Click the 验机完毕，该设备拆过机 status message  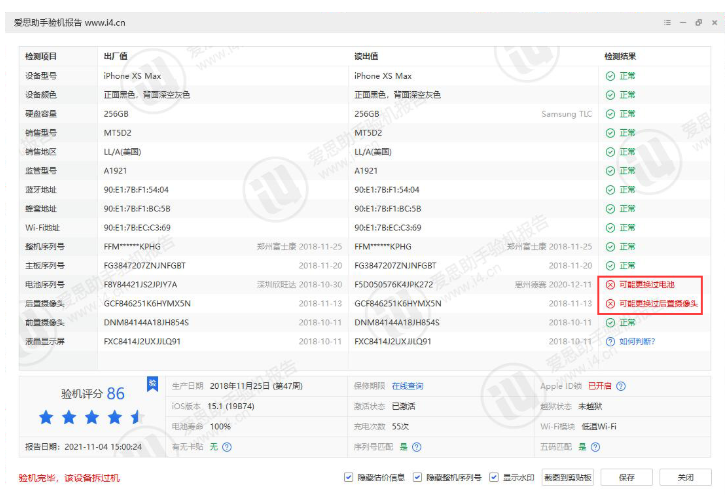click(69, 478)
